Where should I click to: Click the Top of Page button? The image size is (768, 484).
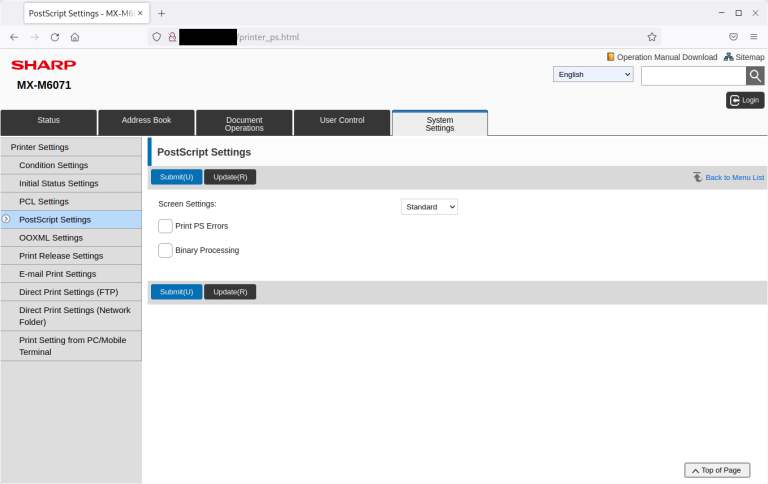click(x=717, y=470)
